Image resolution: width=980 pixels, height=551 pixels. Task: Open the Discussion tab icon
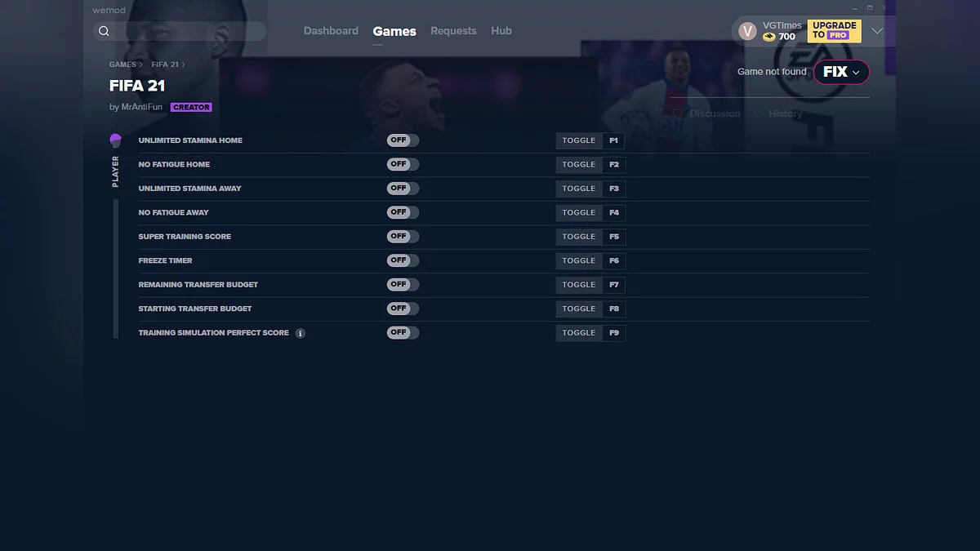(x=678, y=113)
